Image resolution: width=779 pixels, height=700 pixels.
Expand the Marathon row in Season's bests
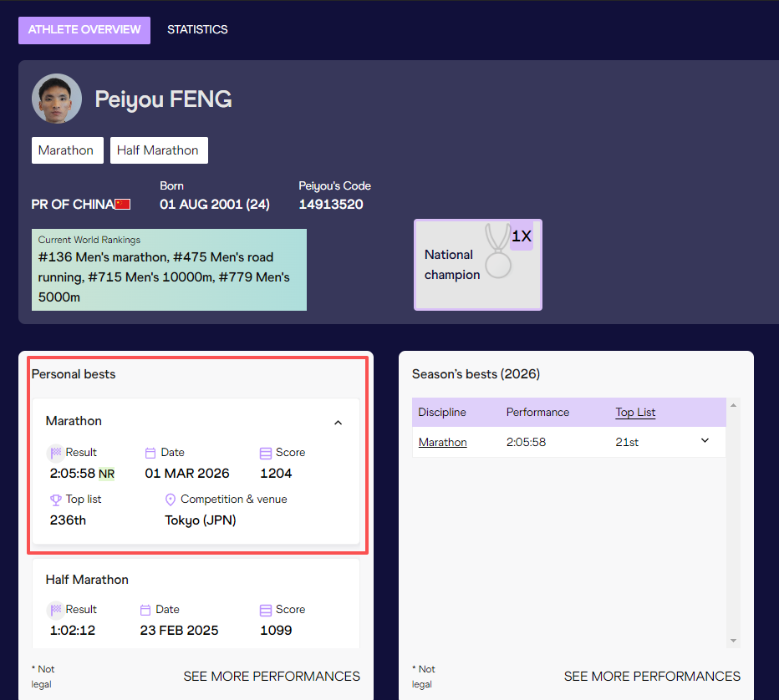point(705,441)
